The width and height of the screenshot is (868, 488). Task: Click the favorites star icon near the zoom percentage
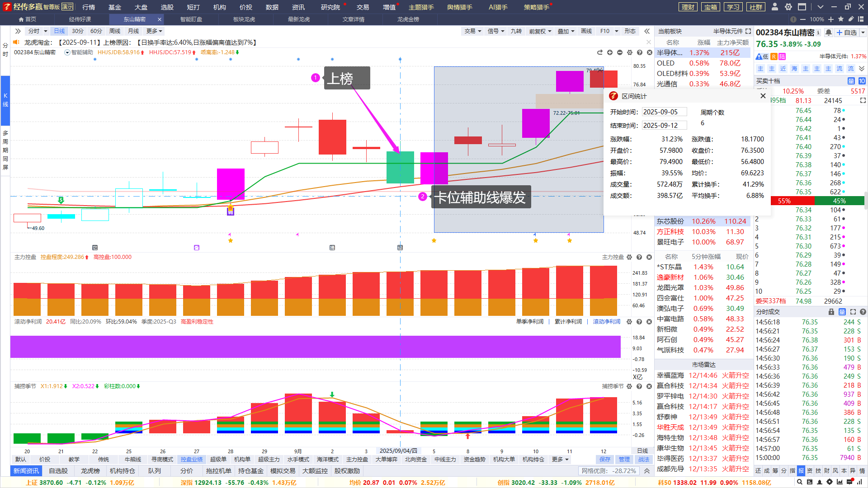coord(841,19)
